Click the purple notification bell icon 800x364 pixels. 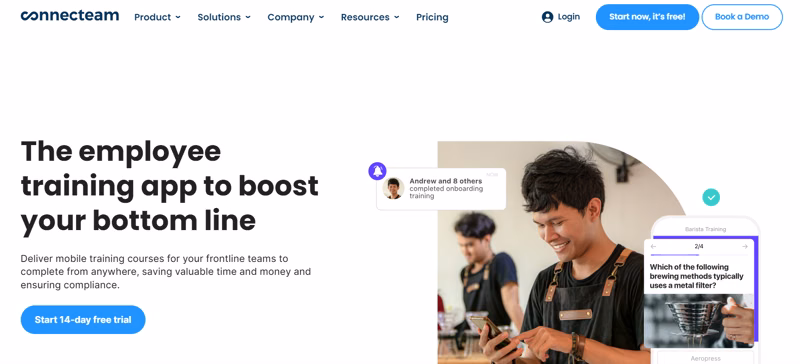(x=378, y=171)
